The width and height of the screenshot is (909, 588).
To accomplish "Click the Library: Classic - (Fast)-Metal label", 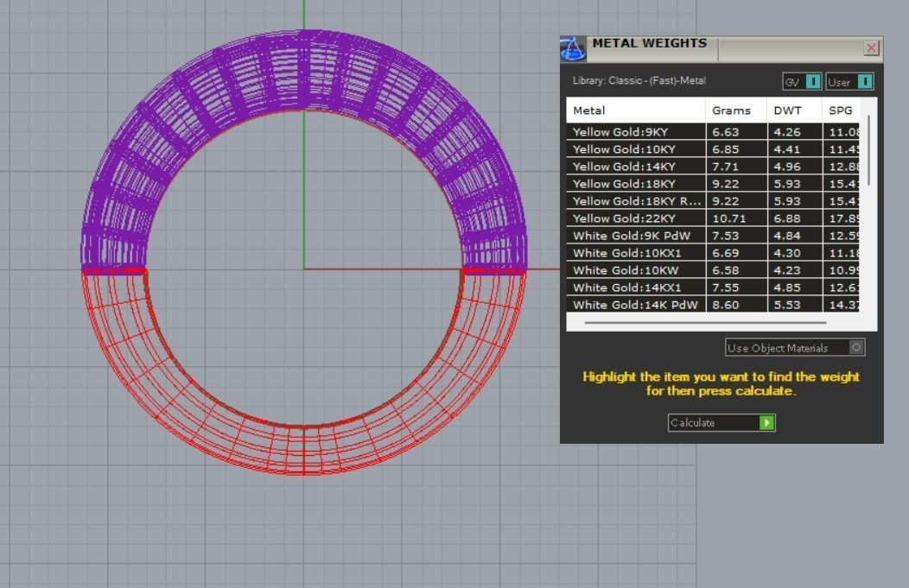I will click(x=639, y=81).
